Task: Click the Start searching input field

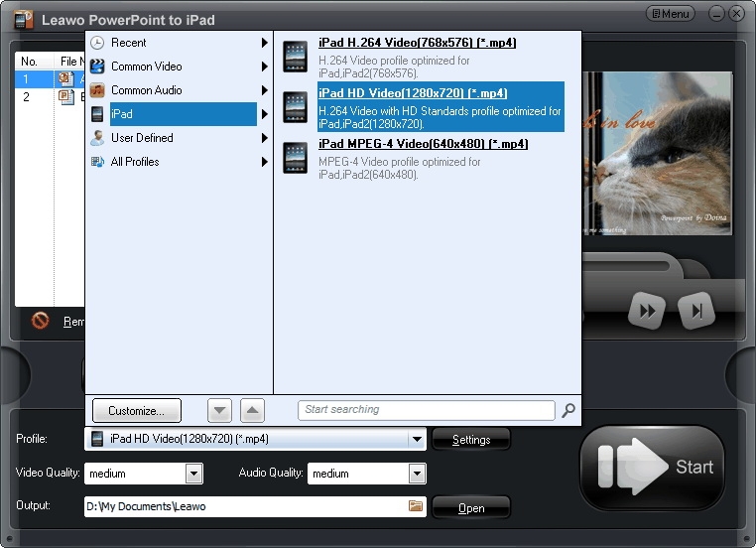Action: click(427, 410)
